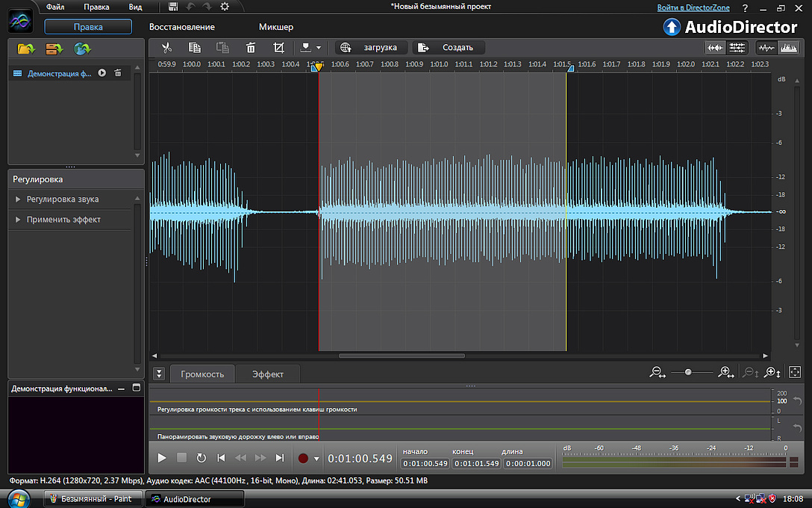
Task: Click the horizontal zoom slider handle
Action: [688, 372]
